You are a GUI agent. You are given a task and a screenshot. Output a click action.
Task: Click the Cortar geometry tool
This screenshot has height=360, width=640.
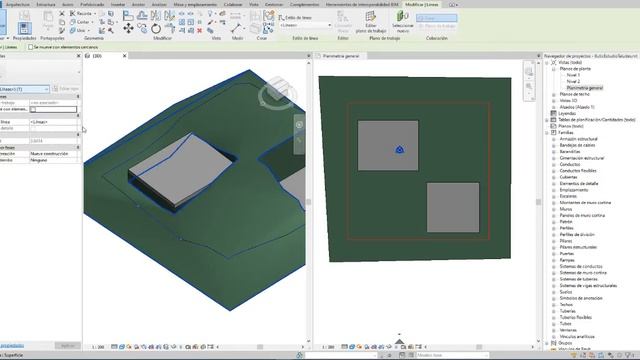(80, 22)
